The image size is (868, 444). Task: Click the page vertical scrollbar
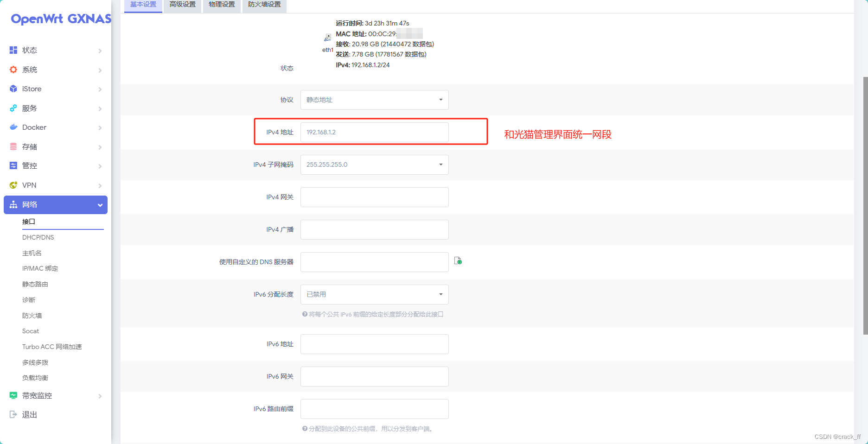tap(865, 205)
